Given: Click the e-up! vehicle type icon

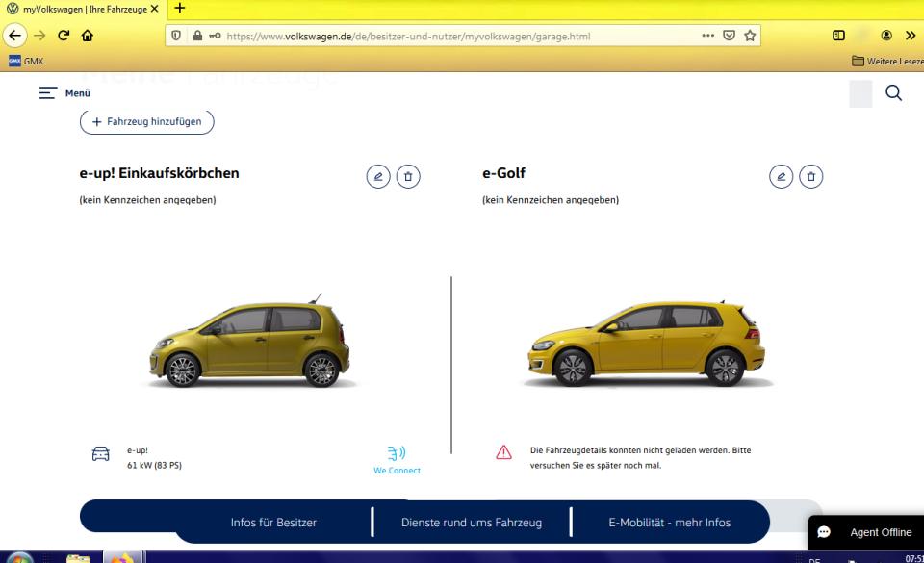Looking at the screenshot, I should pyautogui.click(x=101, y=453).
